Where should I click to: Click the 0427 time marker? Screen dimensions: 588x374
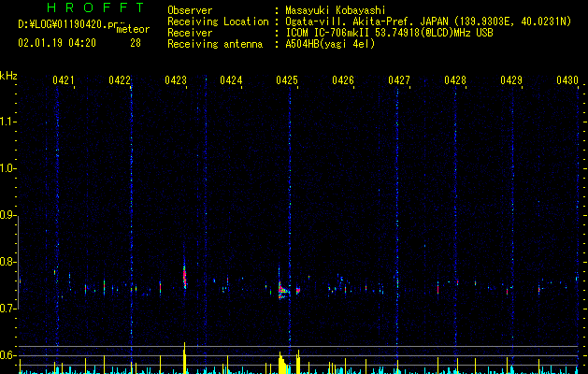tap(399, 80)
